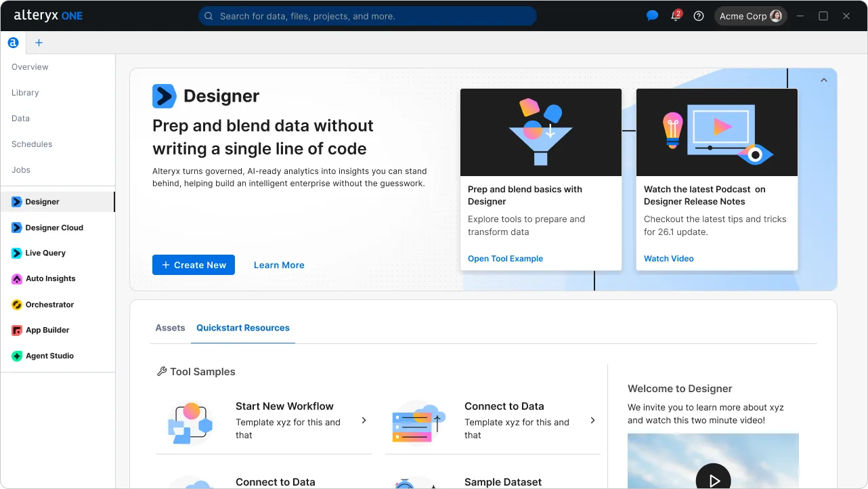
Task: Click the Alteryx home tab icon
Action: coord(13,43)
